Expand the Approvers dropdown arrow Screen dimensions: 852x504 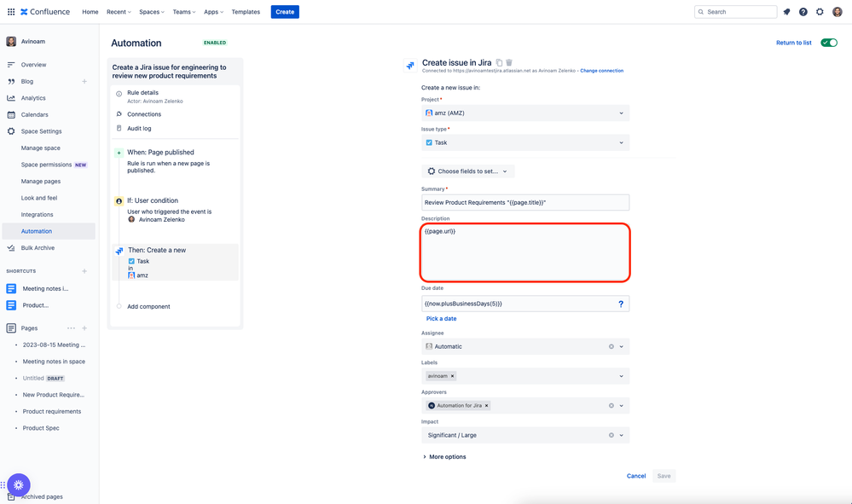tap(622, 406)
